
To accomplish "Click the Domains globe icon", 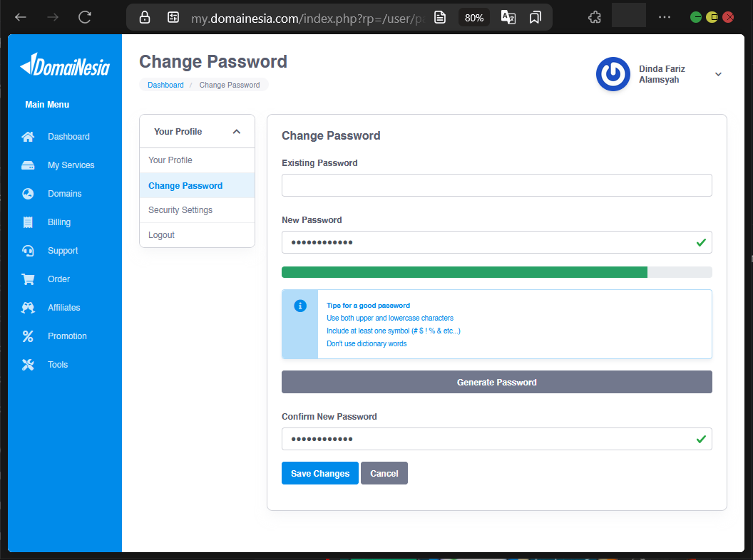I will (x=28, y=194).
